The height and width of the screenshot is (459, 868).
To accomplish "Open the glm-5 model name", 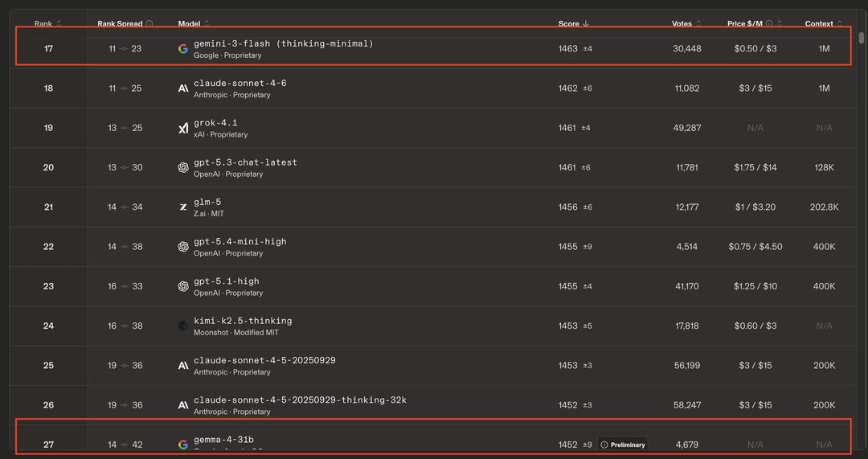I will 207,202.
